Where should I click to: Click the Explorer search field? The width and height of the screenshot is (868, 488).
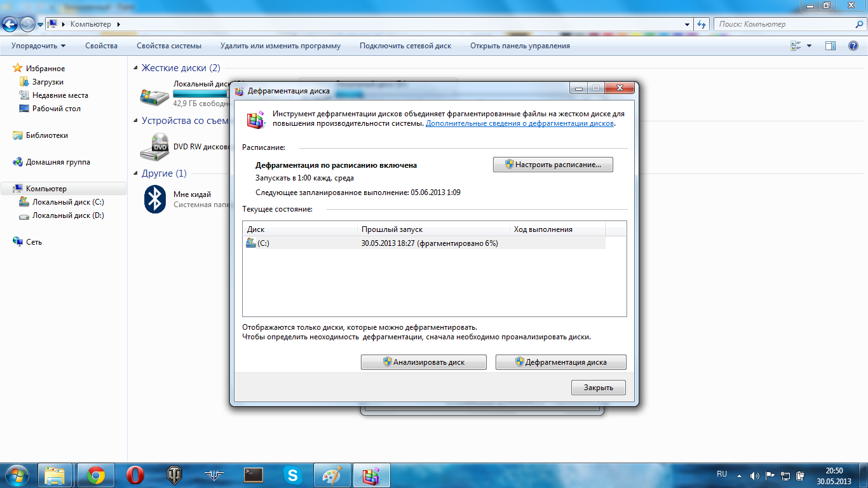[x=783, y=24]
